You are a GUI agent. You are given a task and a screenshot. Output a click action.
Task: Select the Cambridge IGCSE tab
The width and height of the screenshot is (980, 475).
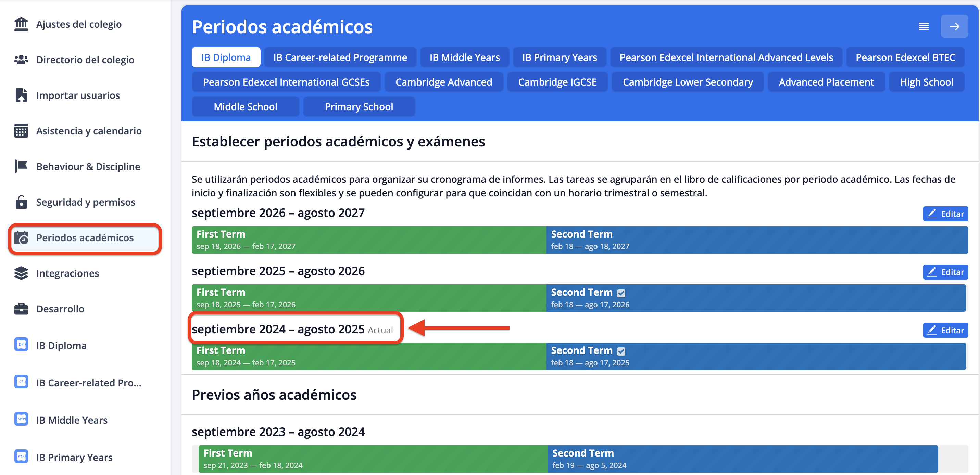point(557,82)
